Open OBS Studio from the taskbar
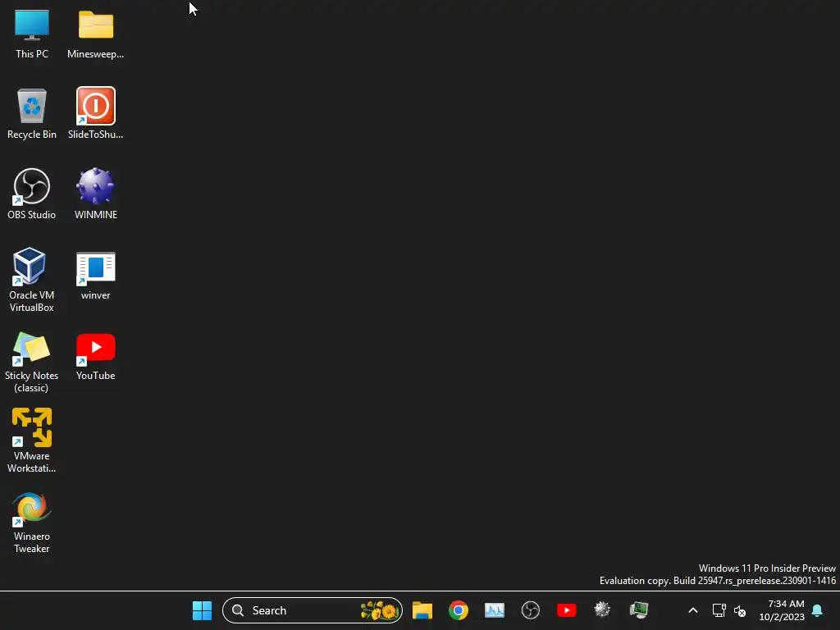The width and height of the screenshot is (840, 630). pos(531,610)
